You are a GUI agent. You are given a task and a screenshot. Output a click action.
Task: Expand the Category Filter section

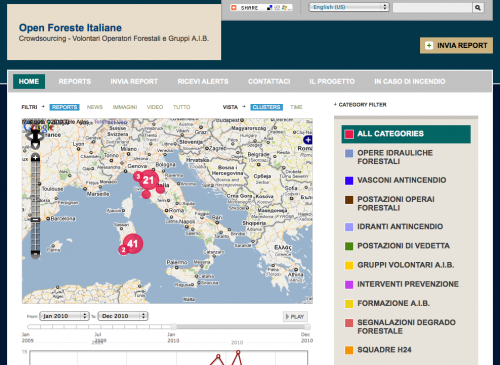(360, 105)
